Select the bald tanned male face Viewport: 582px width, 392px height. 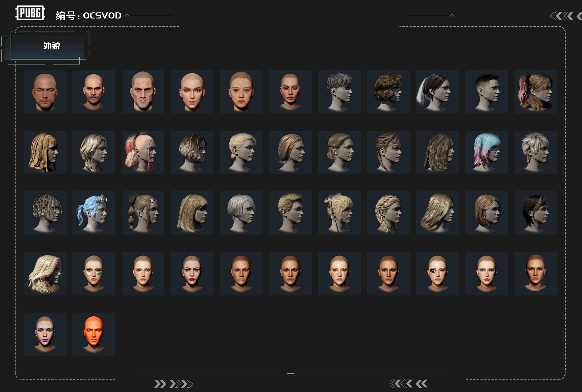(x=45, y=92)
